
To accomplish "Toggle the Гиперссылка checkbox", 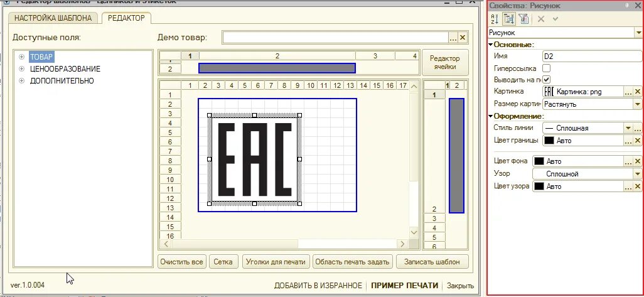I will [546, 68].
